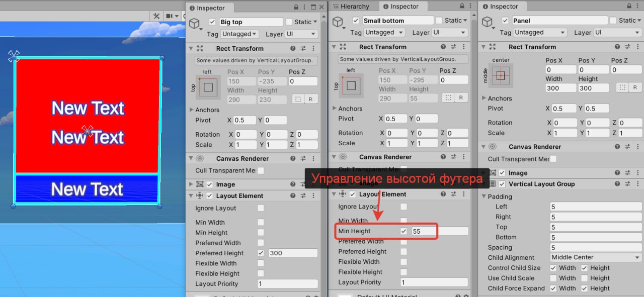Toggle blueprint mode in Big top Rect Transform
Viewport: 644px width, 297px height.
[x=297, y=100]
